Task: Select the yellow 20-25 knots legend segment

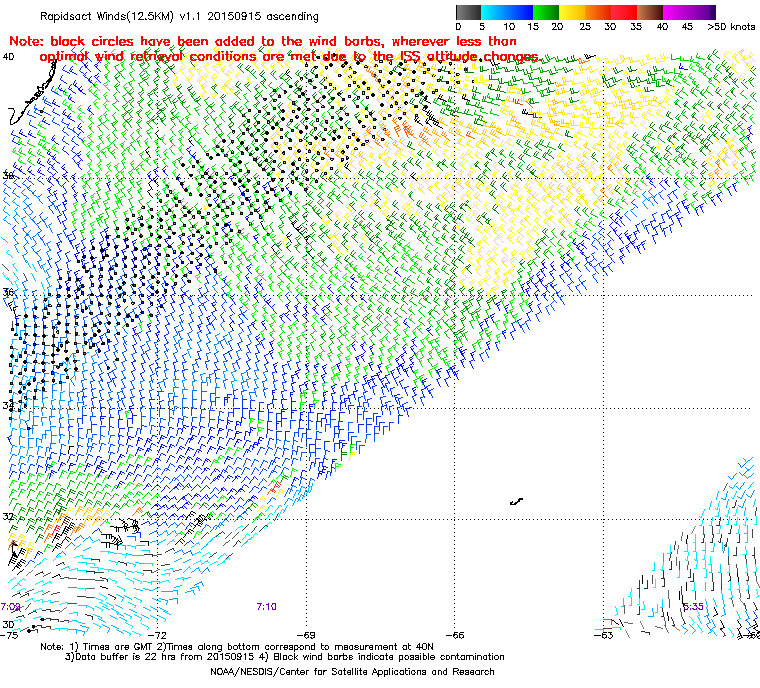Action: [x=572, y=12]
